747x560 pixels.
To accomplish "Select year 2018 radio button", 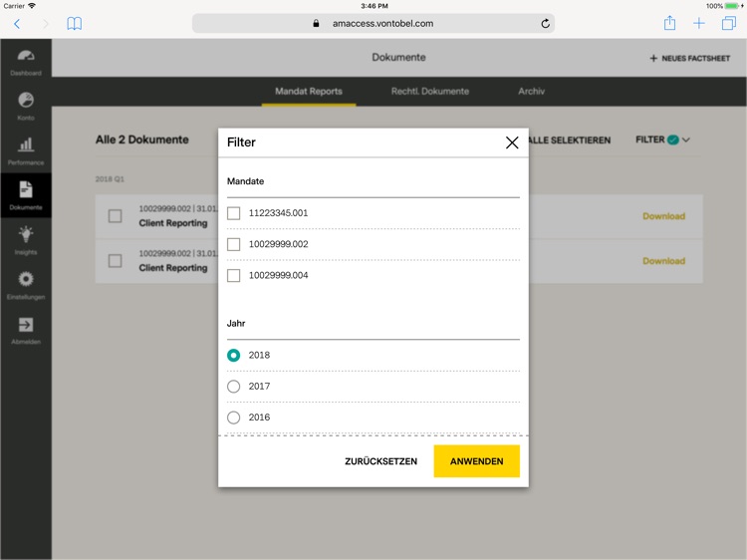I will click(x=233, y=355).
